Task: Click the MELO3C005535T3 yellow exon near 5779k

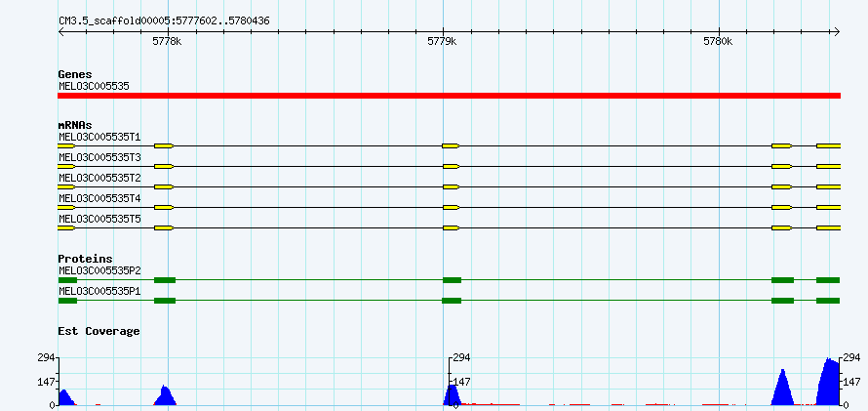Action: click(451, 166)
